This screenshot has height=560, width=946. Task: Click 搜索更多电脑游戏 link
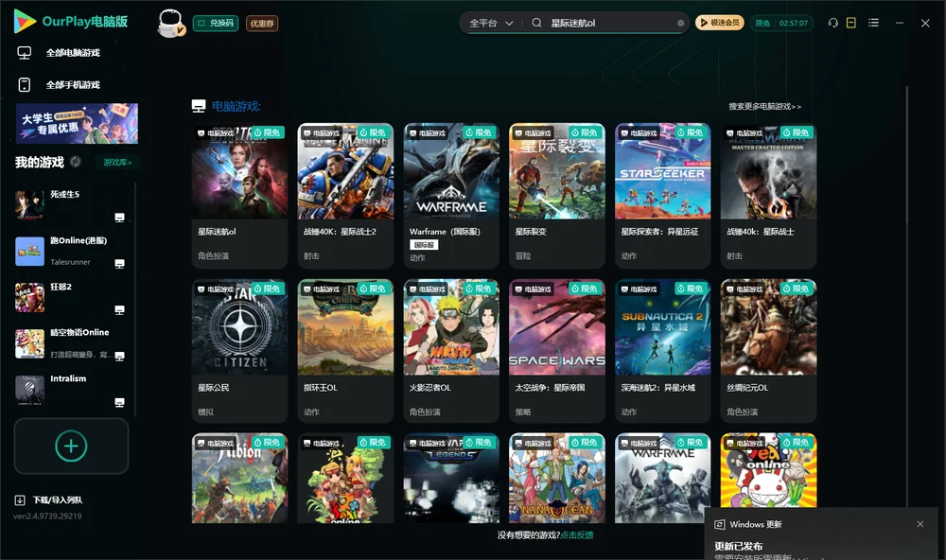[x=765, y=106]
